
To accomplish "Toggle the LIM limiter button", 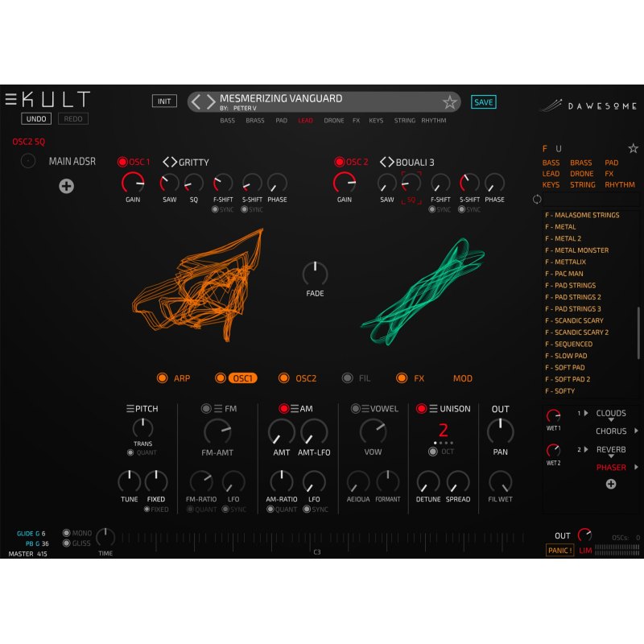I will (585, 551).
